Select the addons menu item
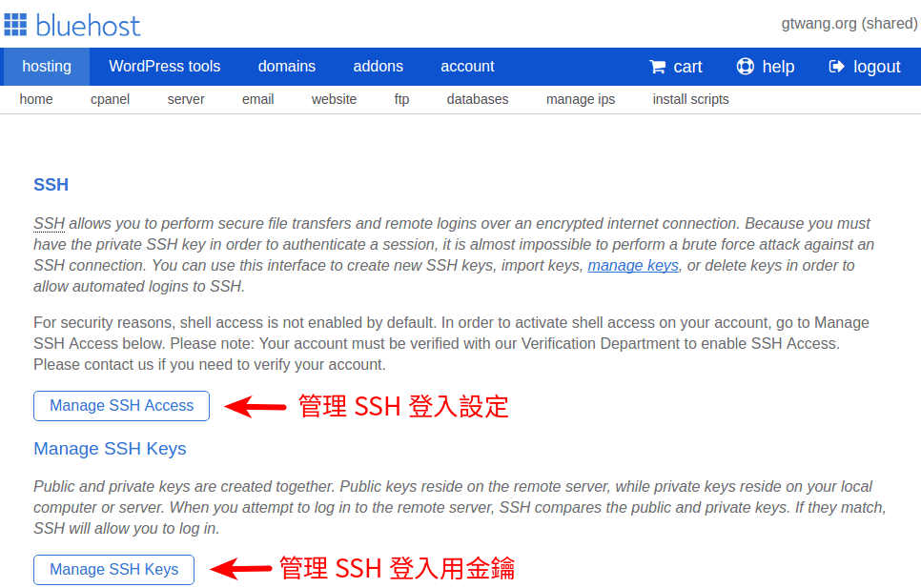The image size is (921, 588). click(378, 67)
